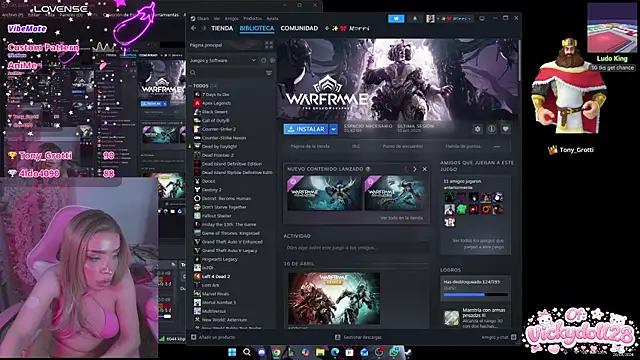Open the DLC link
The image size is (640, 360).
click(x=356, y=146)
